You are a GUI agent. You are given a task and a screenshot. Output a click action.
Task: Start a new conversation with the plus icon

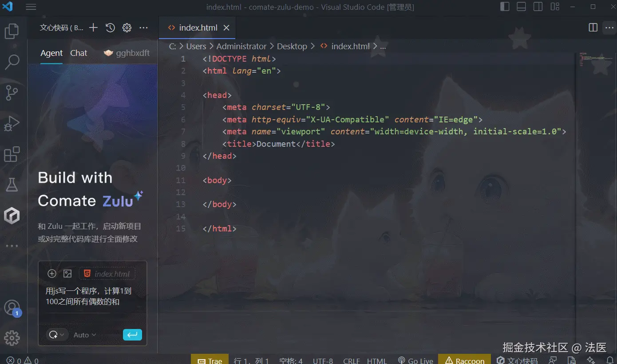93,27
